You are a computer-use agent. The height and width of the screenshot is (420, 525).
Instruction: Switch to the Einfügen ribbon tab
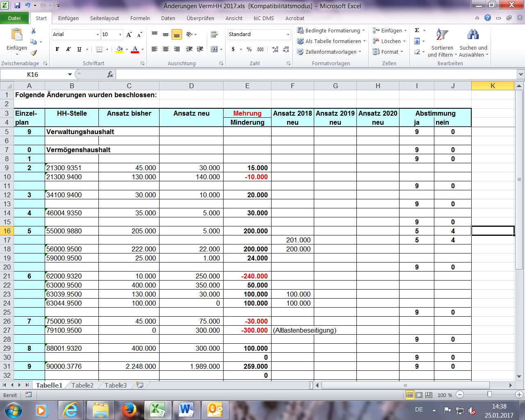68,18
